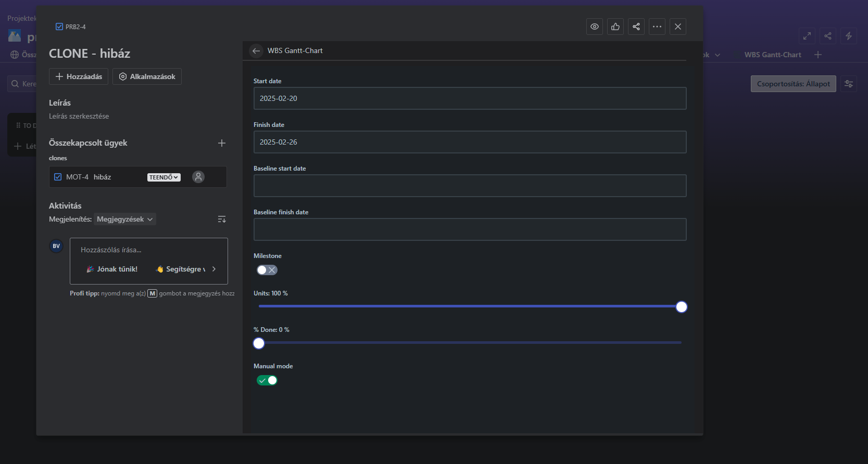Screen dimensions: 868x464
Task: Click the view settings icon beside Csoportosítás
Action: tap(849, 84)
